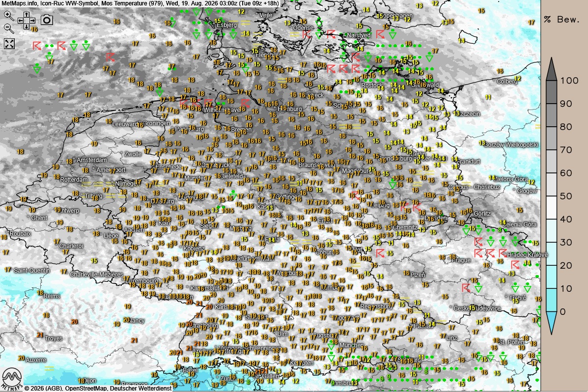Take a map snapshot with camera icon
This screenshot has height=392, width=588.
coord(47,20)
